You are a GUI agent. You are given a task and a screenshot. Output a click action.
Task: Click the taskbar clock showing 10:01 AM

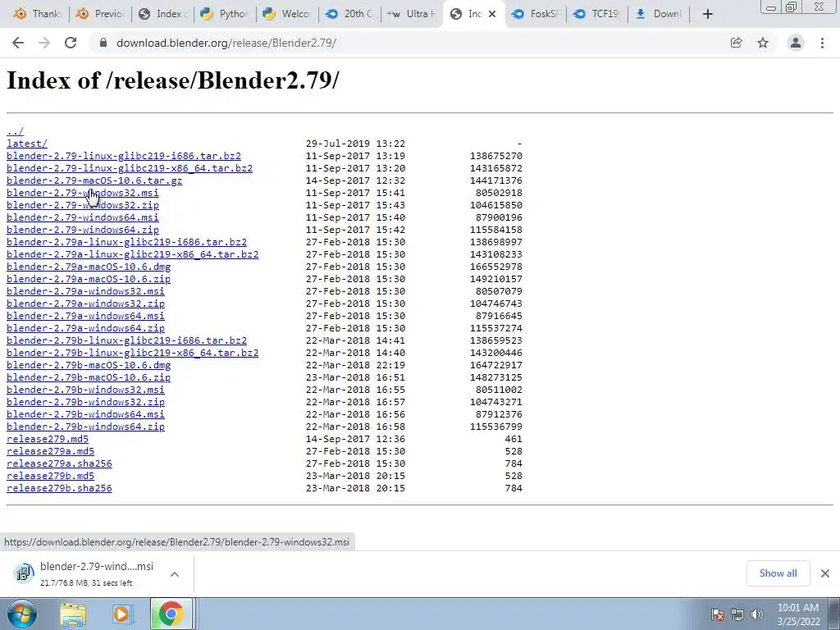point(798,614)
